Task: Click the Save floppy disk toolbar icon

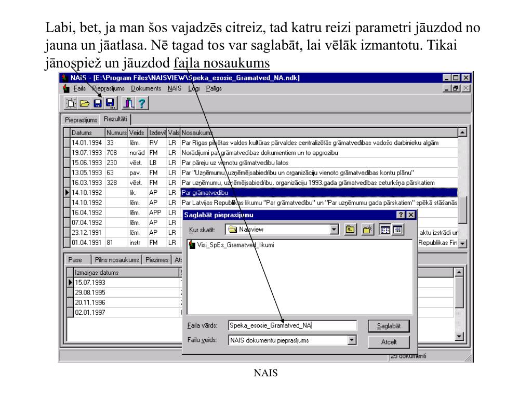Action: (97, 103)
